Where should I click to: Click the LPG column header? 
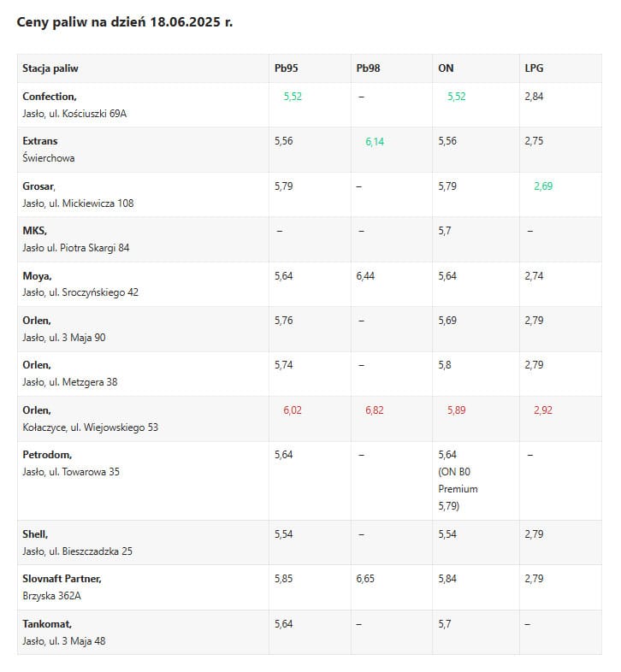534,68
